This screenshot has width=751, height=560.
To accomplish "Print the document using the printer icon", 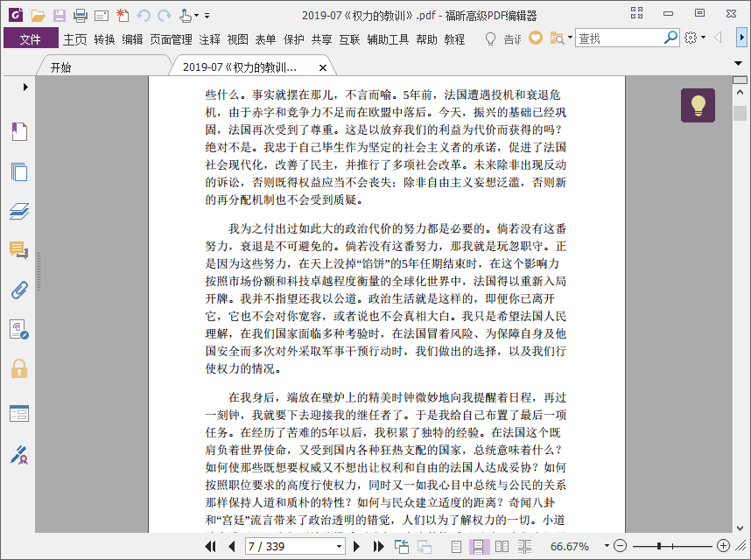I will (80, 16).
